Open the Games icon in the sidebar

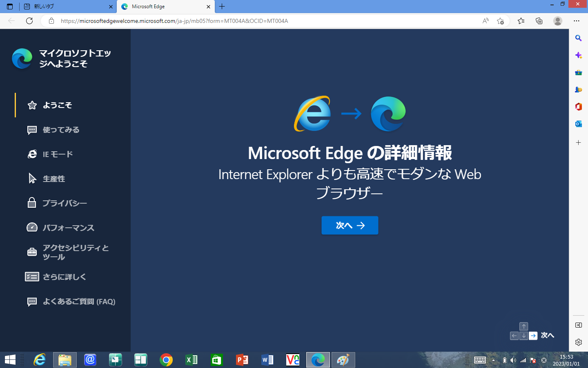click(578, 90)
